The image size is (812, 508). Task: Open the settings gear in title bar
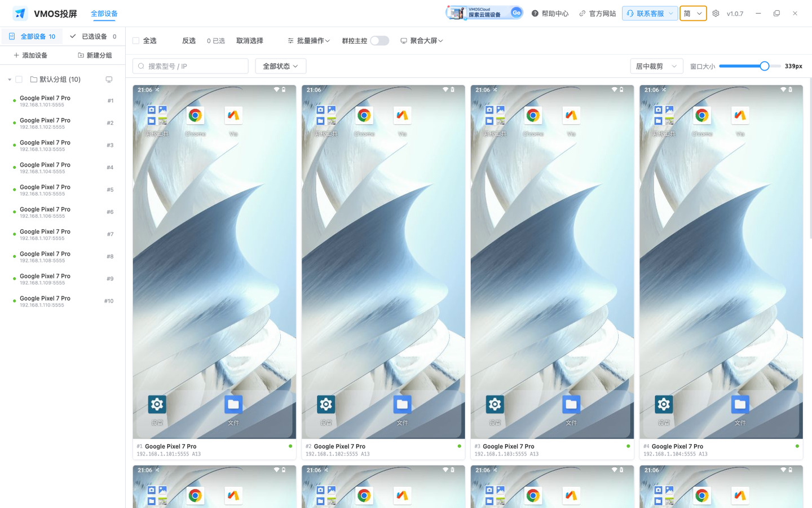pos(716,14)
